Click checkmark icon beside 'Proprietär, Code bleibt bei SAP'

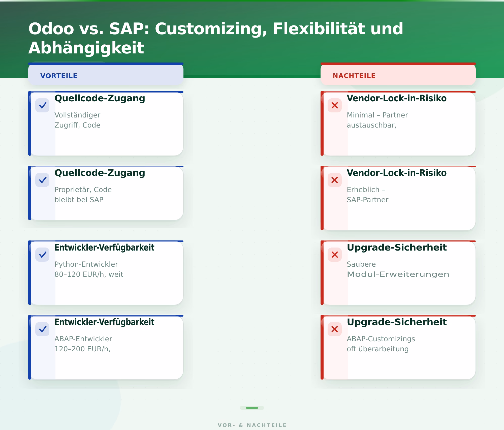42,180
